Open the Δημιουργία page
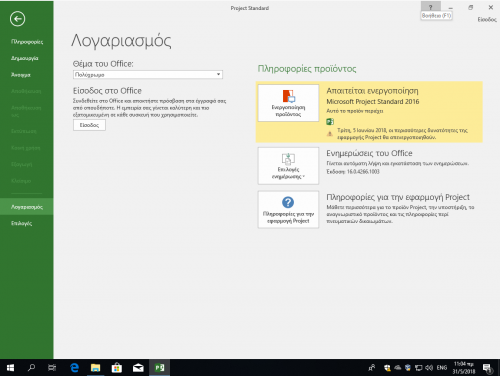500x376 pixels. 25,58
